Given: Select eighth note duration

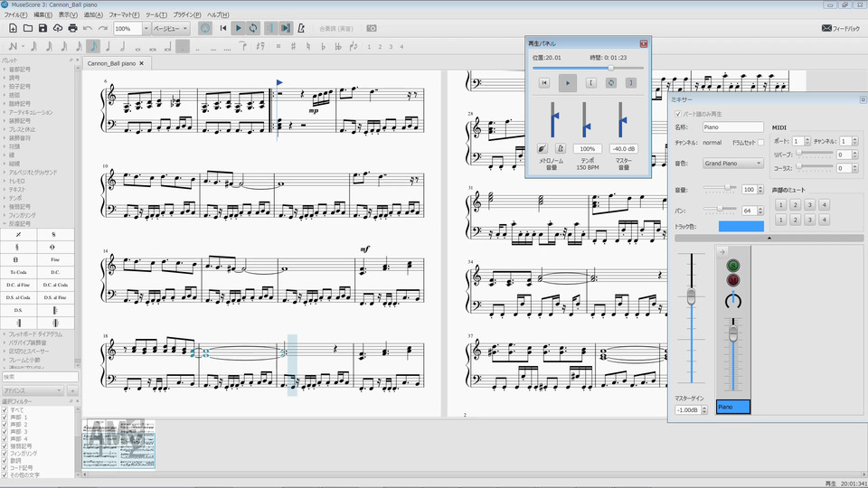Looking at the screenshot, I should (93, 46).
